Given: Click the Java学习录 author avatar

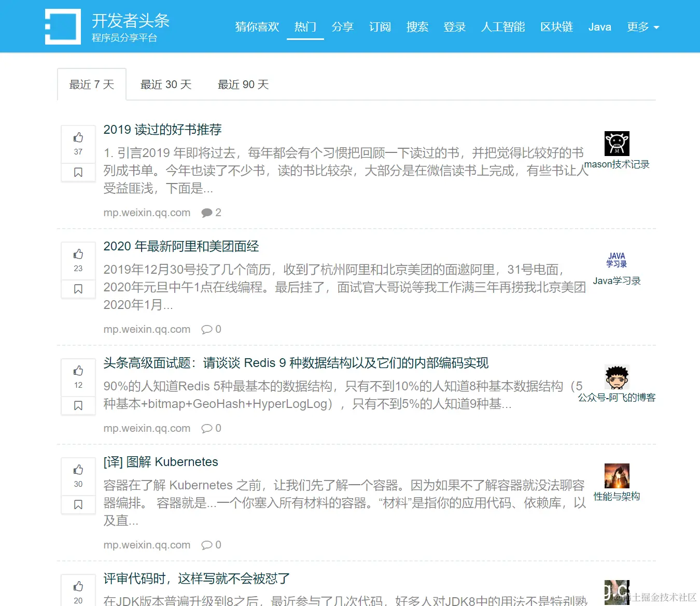Looking at the screenshot, I should tap(617, 260).
